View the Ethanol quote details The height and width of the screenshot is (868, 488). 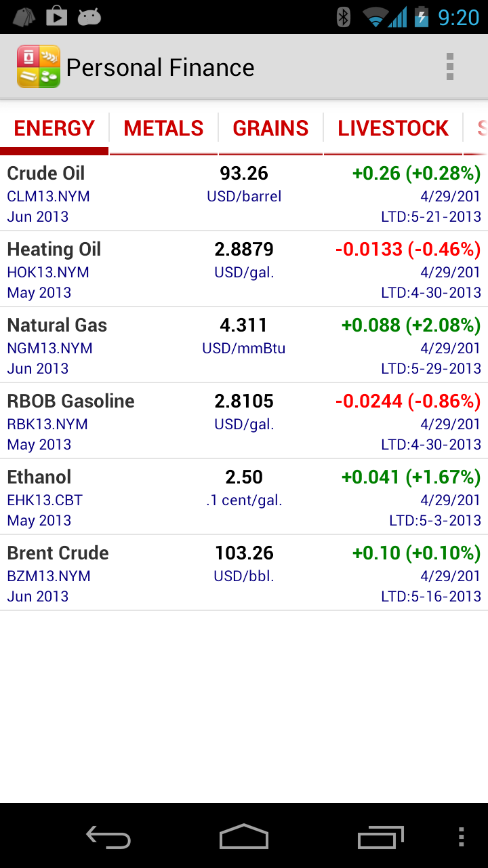(x=244, y=498)
